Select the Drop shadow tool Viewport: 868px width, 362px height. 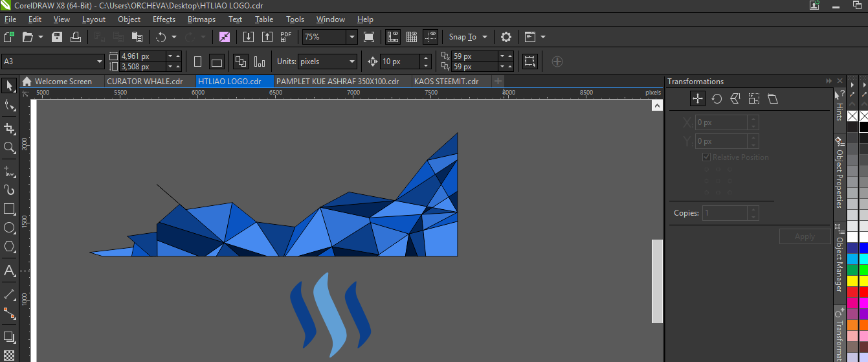point(9,337)
